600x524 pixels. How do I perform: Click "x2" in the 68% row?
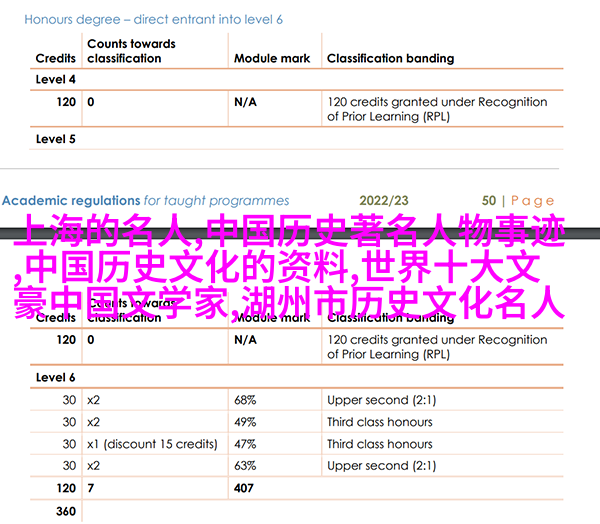(x=93, y=400)
